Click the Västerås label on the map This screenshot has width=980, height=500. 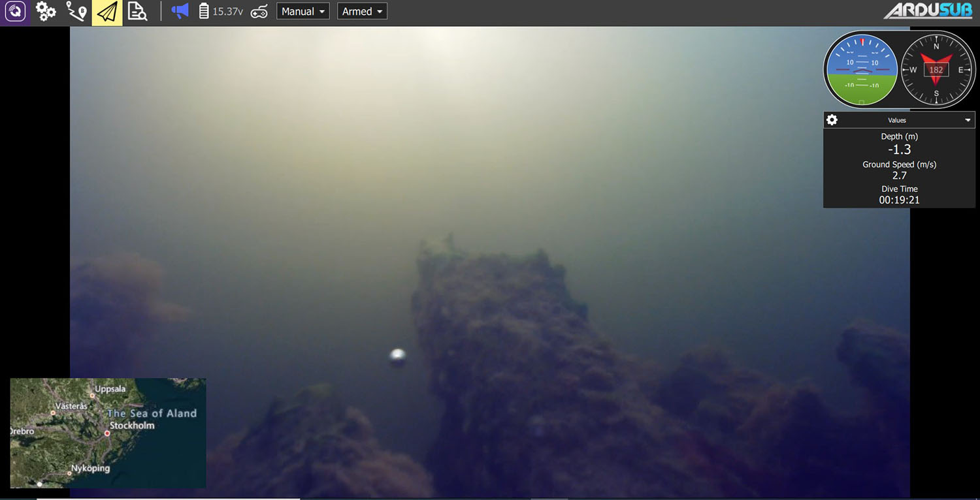click(71, 406)
